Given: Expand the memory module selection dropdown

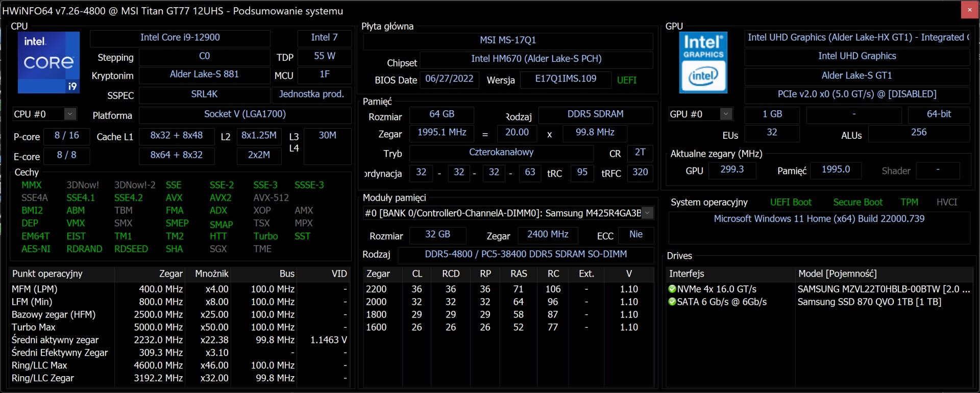Looking at the screenshot, I should pos(647,213).
